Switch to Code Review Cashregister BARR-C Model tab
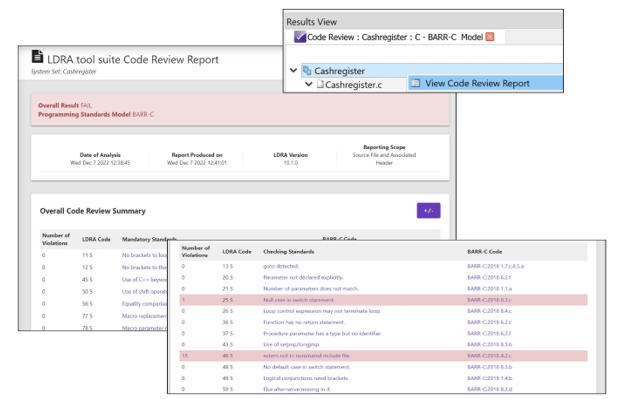The width and height of the screenshot is (620, 399). [x=394, y=37]
